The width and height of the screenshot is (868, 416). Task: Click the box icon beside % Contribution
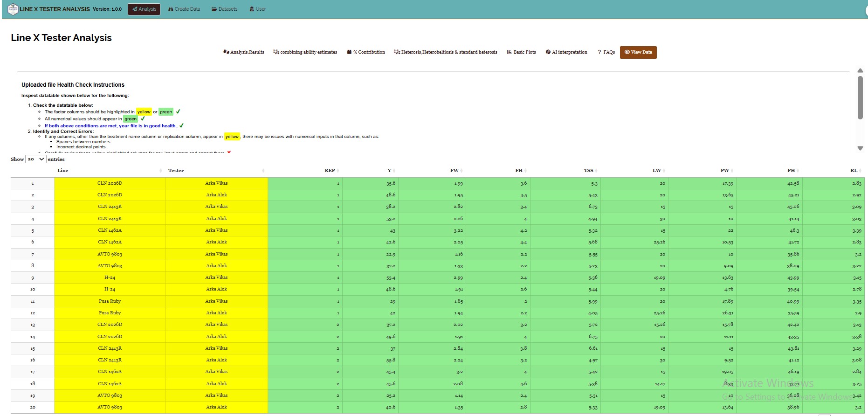pyautogui.click(x=349, y=52)
